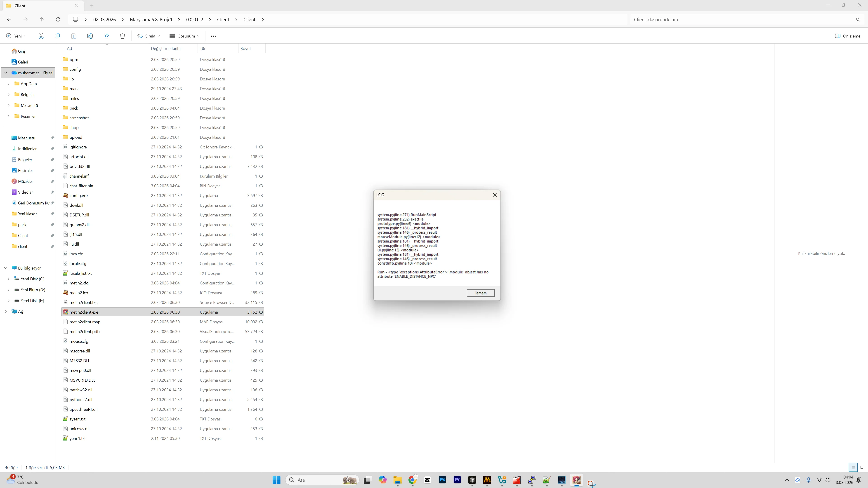868x488 pixels.
Task: Collapse the muhammet - Kişisel tree node
Action: pyautogui.click(x=6, y=73)
